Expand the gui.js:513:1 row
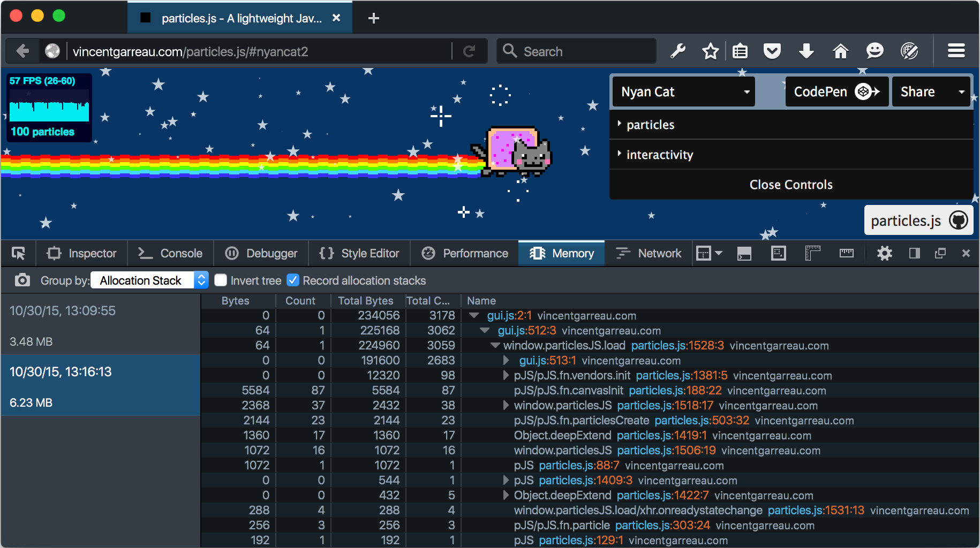The image size is (980, 548). pos(506,361)
